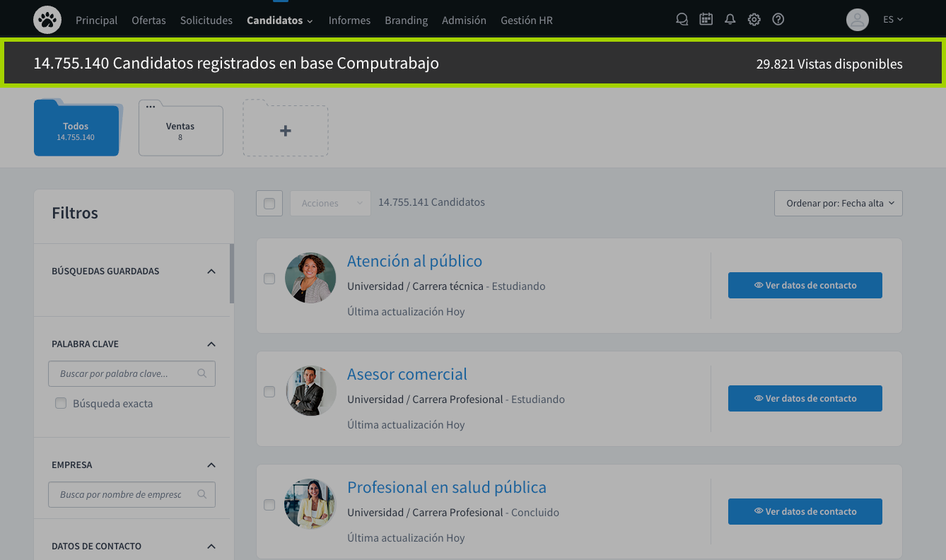The width and height of the screenshot is (946, 560).
Task: Go to the Ofertas menu item
Action: pyautogui.click(x=148, y=21)
